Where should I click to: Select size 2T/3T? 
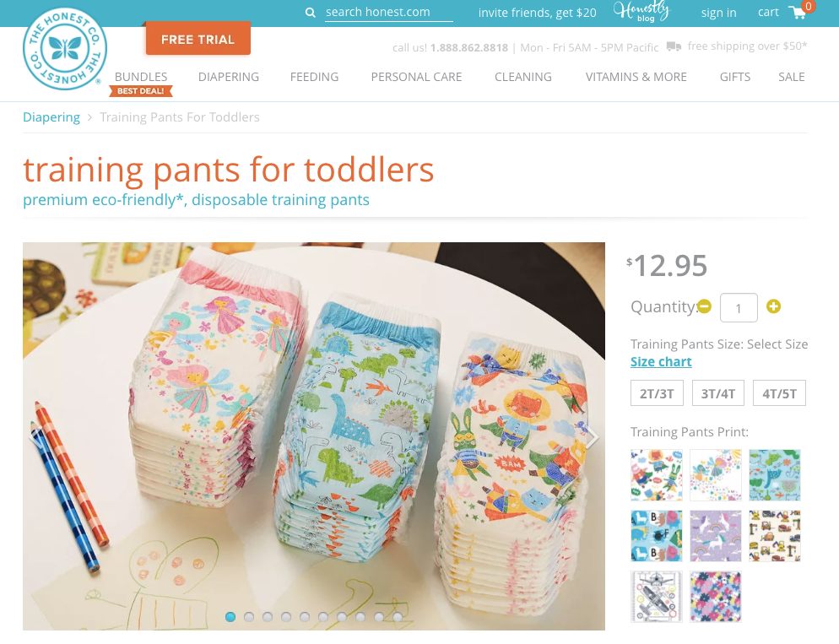pyautogui.click(x=657, y=393)
